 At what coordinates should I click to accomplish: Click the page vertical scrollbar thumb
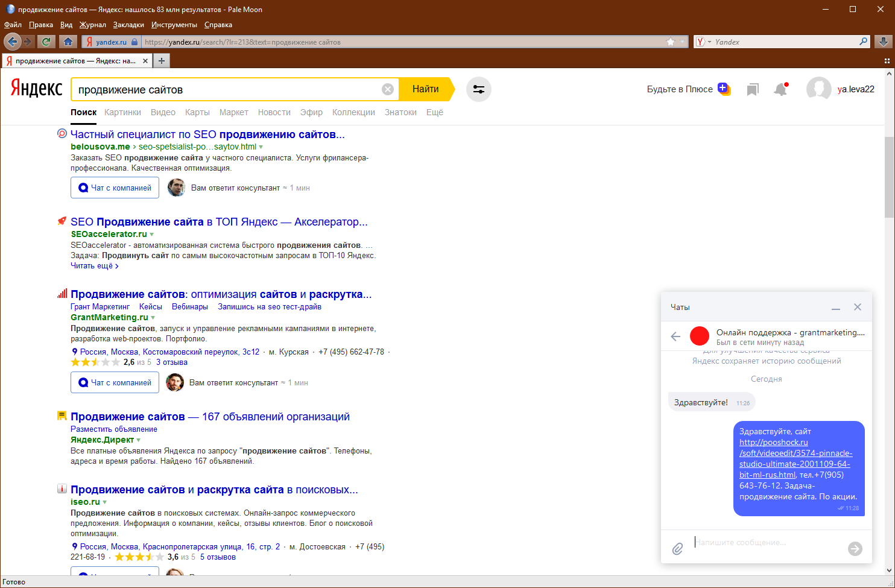pos(890,178)
